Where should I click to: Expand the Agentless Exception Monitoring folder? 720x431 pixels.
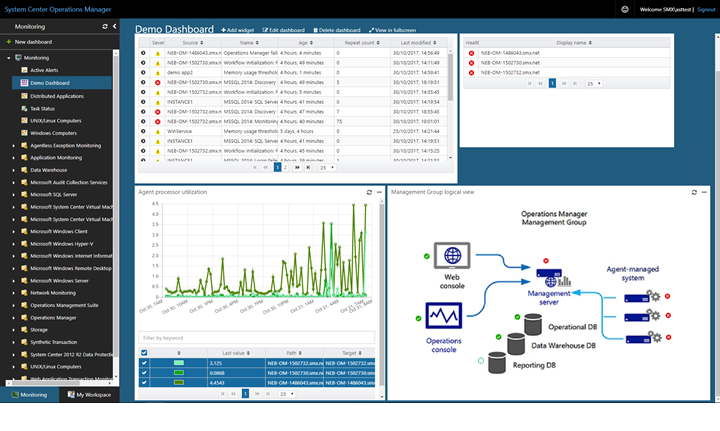(x=13, y=146)
